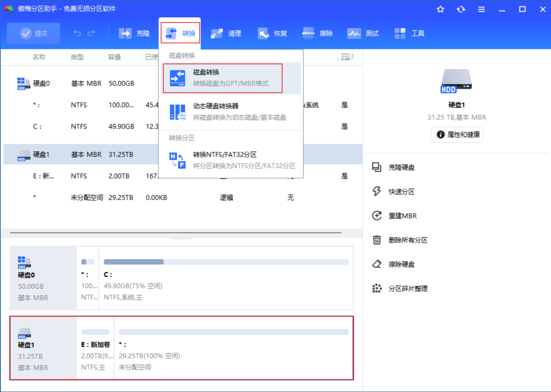
Task: Click the 清理 toolbar expand icon
Action: point(217,33)
